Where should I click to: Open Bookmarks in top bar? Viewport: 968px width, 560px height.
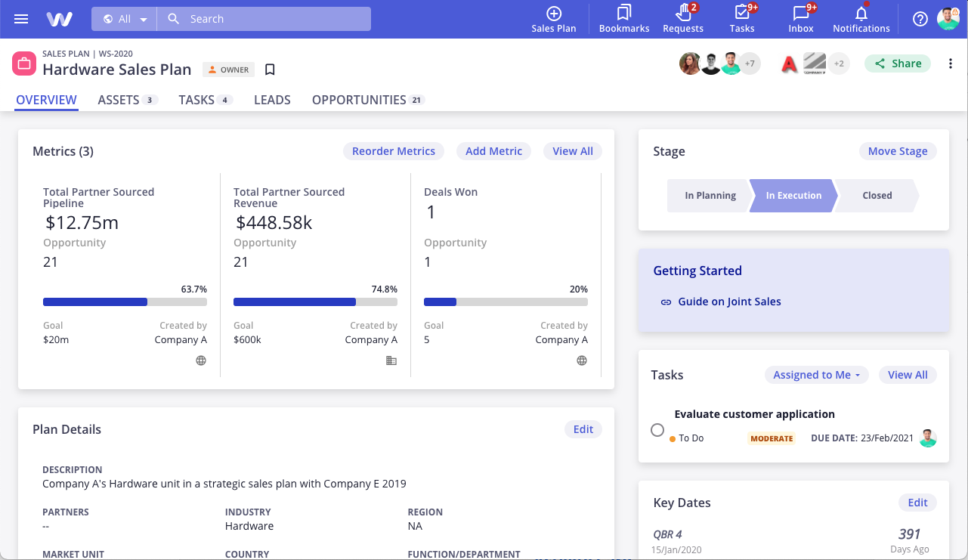[624, 20]
